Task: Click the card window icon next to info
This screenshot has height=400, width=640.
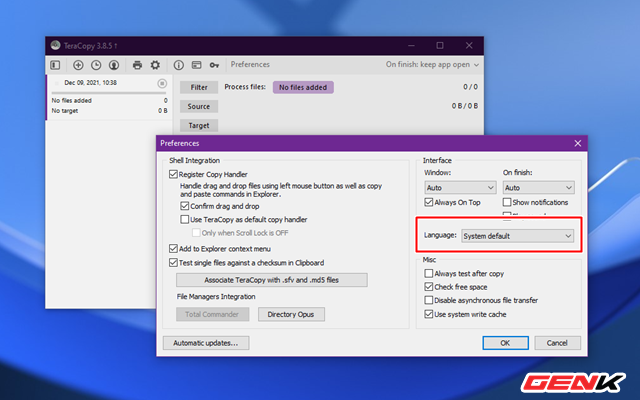Action: [196, 65]
